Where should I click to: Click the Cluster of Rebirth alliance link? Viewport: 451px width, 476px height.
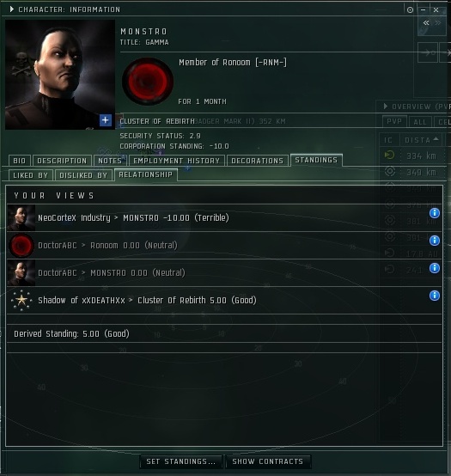(x=157, y=121)
